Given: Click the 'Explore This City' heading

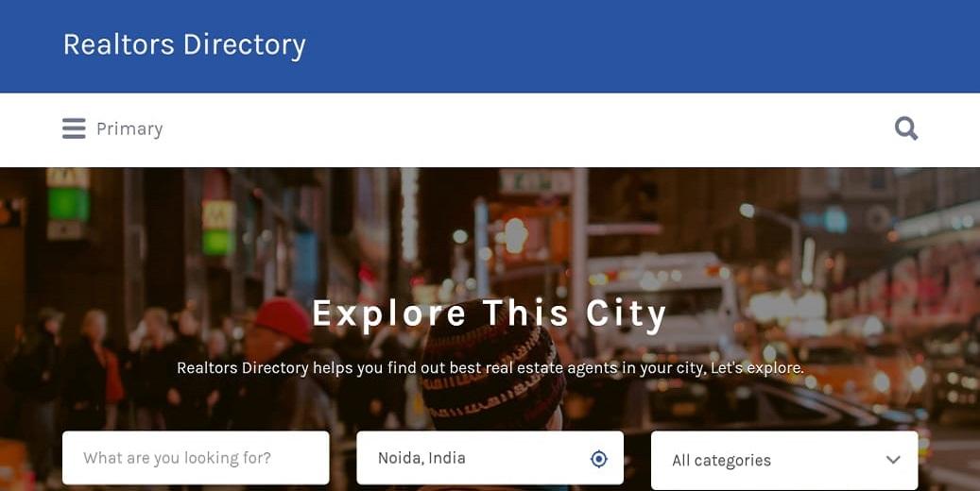Looking at the screenshot, I should point(490,314).
